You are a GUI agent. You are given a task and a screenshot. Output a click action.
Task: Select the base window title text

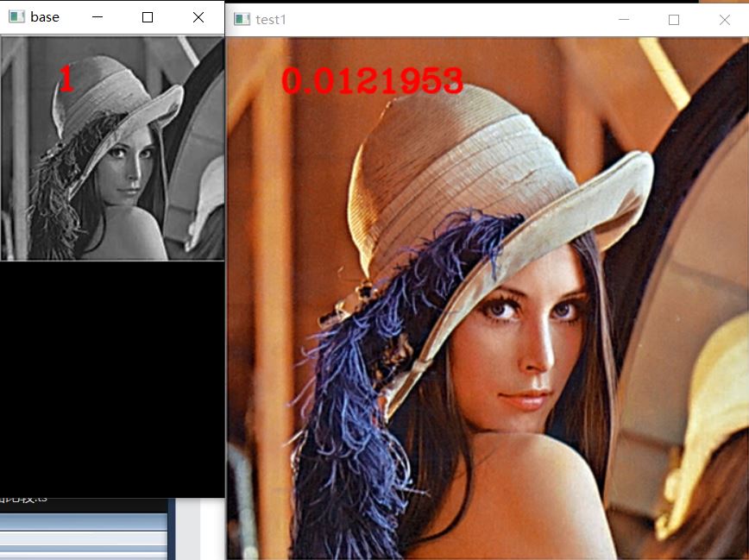[45, 17]
